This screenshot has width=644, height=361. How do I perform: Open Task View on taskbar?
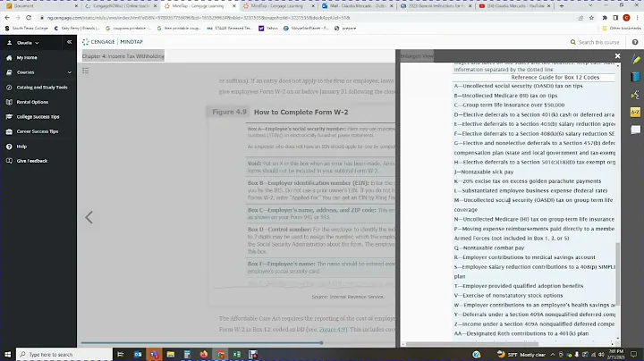click(121, 355)
